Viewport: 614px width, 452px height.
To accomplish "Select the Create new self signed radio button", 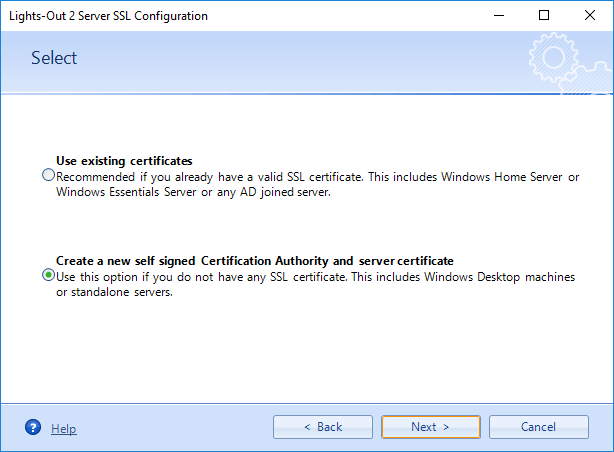I will coord(48,275).
